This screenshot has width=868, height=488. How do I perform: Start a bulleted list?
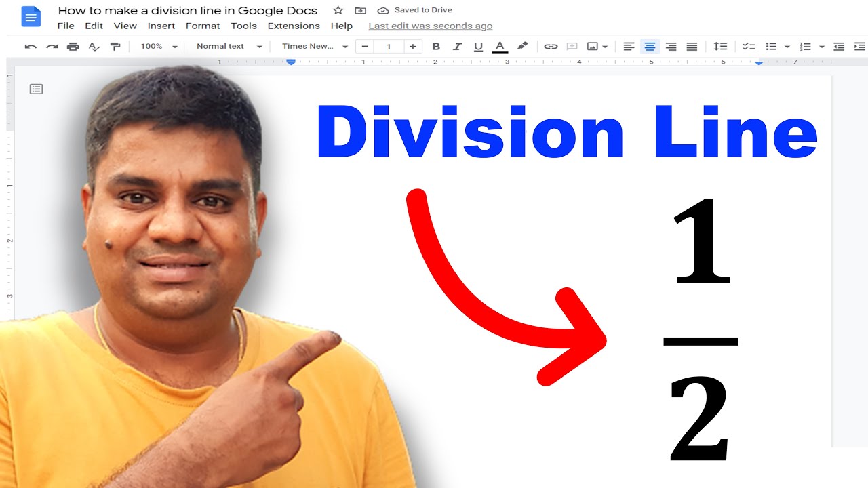[x=771, y=47]
